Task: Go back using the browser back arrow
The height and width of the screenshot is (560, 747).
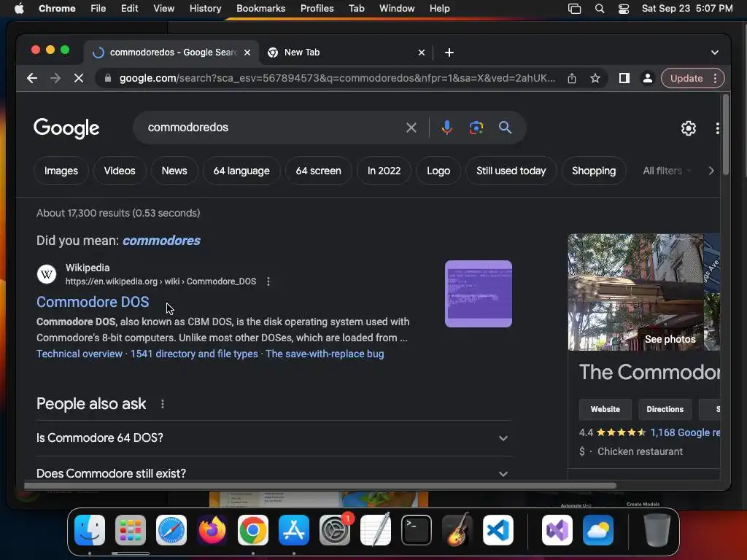Action: pos(32,78)
